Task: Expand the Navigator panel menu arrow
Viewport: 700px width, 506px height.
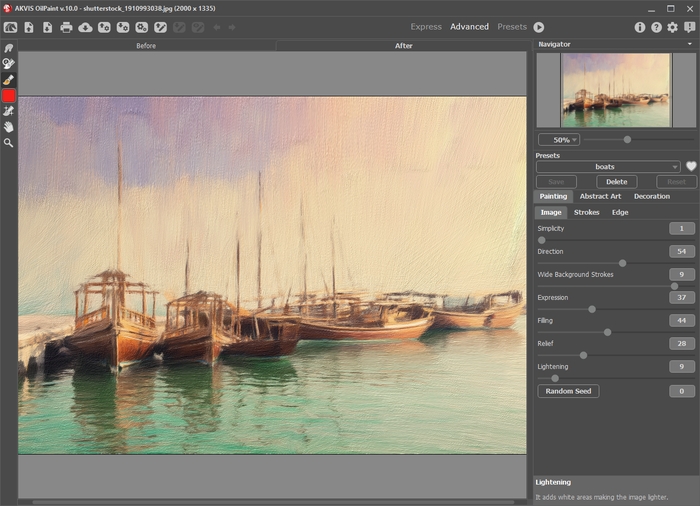Action: coord(690,44)
